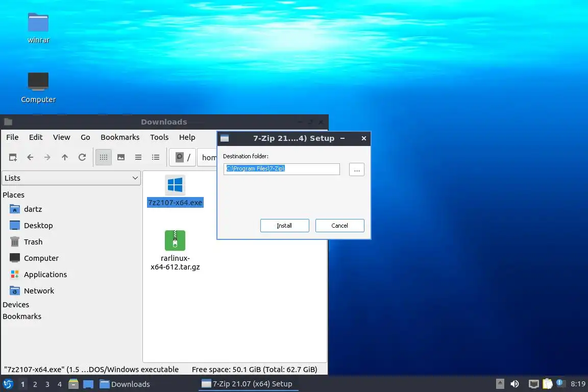Switch to compact list view

(138, 157)
